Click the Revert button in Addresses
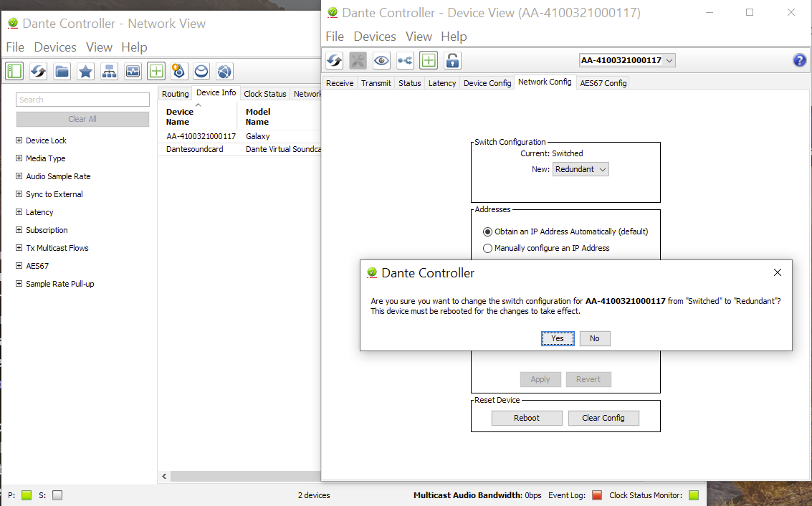This screenshot has height=506, width=812. (x=588, y=379)
